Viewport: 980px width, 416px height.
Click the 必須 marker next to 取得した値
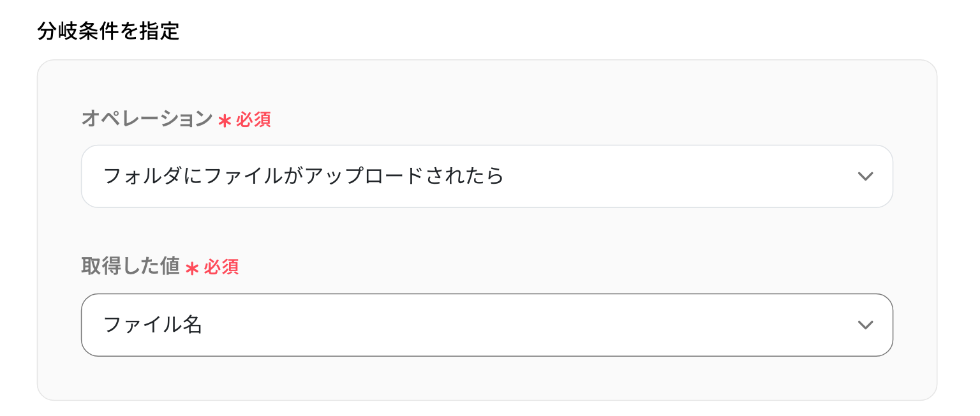click(221, 267)
